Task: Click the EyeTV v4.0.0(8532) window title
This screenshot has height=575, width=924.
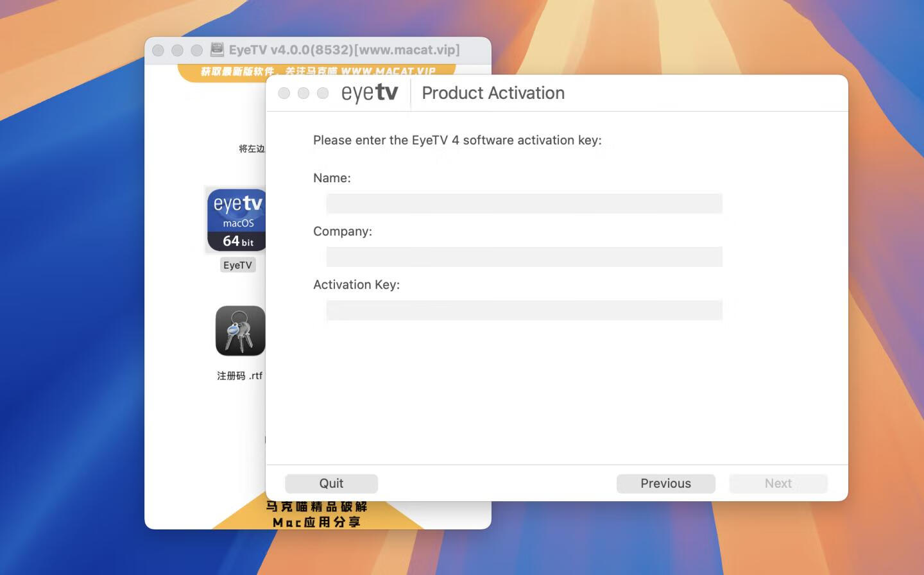Action: tap(344, 49)
